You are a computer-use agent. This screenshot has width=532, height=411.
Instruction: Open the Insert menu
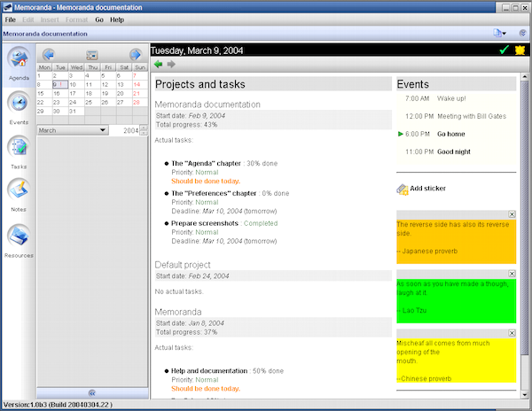(50, 19)
